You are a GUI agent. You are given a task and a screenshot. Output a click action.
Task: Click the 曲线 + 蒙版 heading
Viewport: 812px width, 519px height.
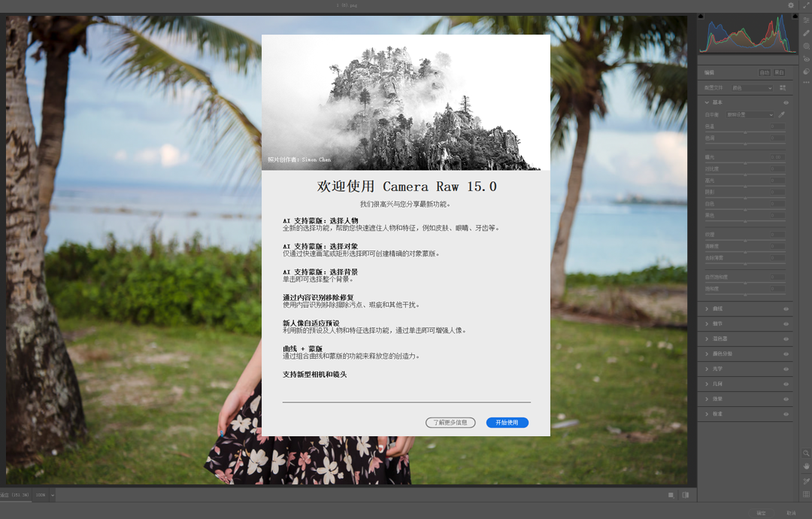(x=302, y=348)
